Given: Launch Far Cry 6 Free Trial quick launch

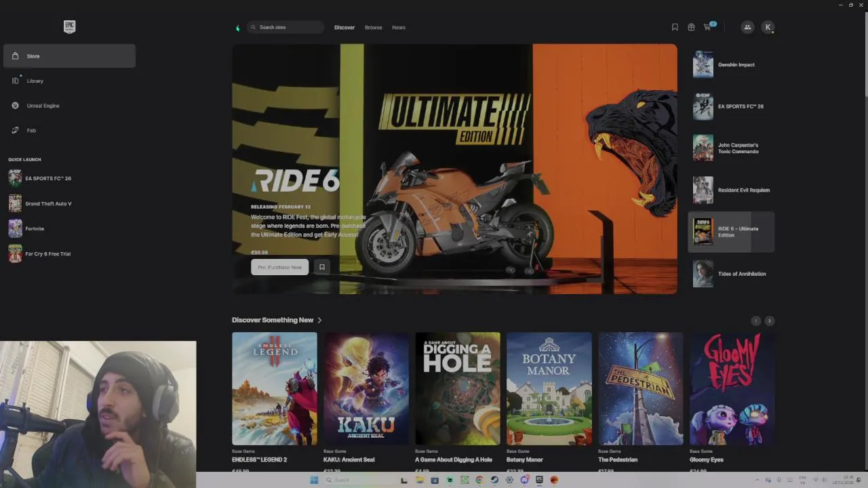Looking at the screenshot, I should coord(41,253).
